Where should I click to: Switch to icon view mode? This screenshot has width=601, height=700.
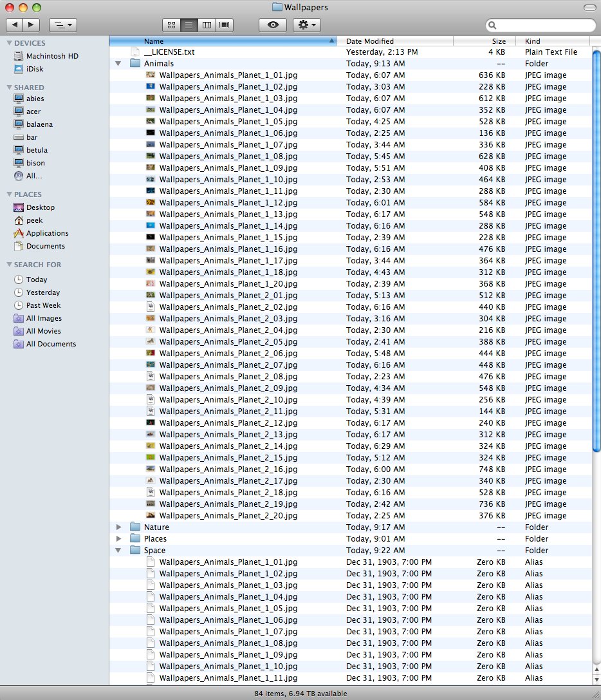(171, 25)
